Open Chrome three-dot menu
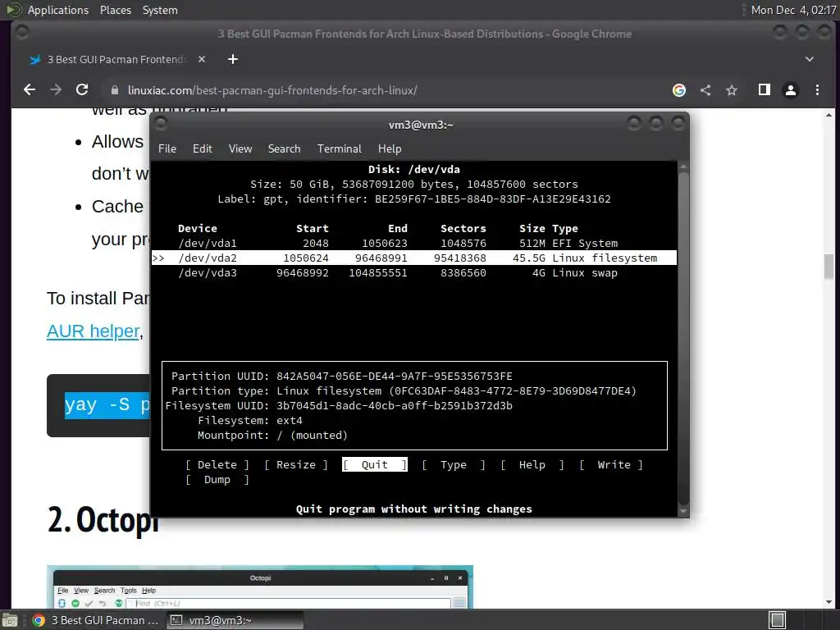Image resolution: width=840 pixels, height=630 pixels. (817, 90)
